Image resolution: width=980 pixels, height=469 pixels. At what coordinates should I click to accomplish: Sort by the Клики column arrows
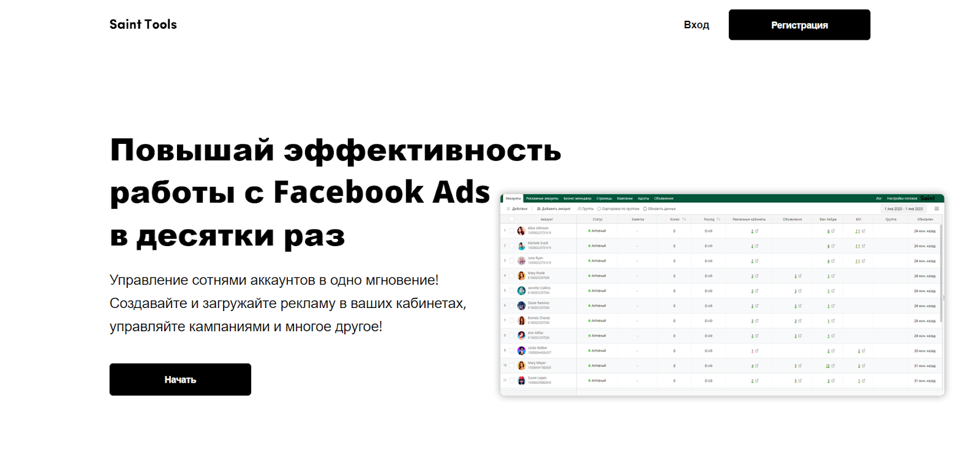(x=684, y=219)
